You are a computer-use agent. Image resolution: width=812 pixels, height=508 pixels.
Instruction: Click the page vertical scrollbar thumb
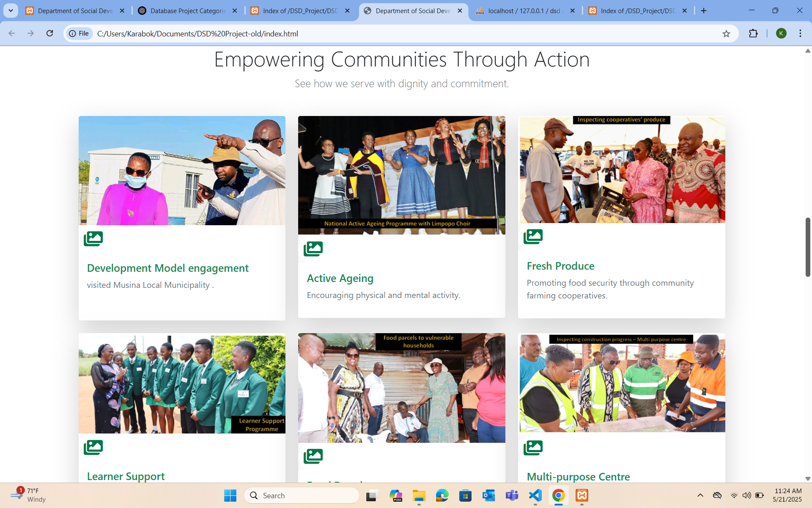[x=807, y=247]
